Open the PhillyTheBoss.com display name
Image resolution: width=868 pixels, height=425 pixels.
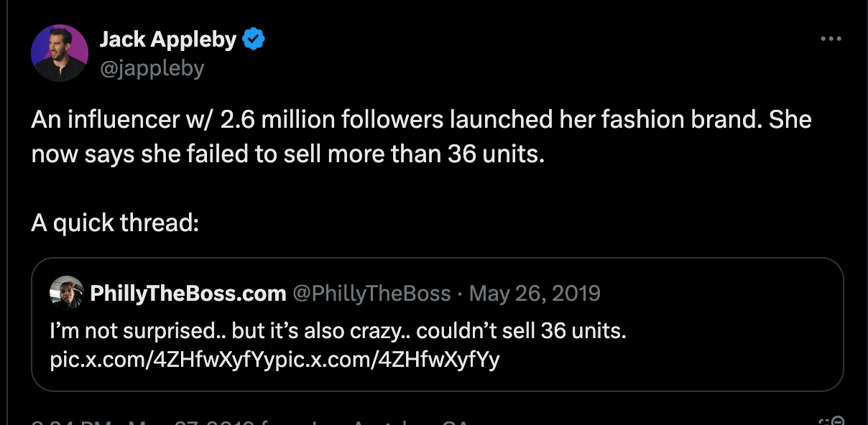pyautogui.click(x=188, y=294)
